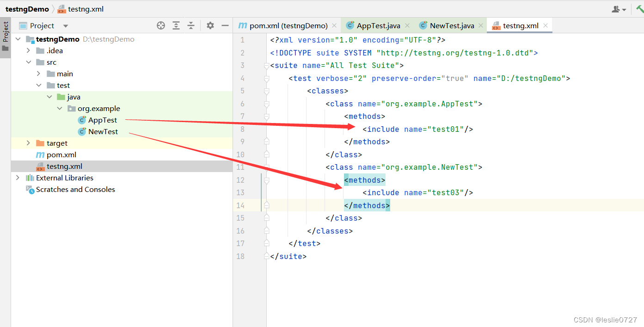Viewport: 644px width, 327px height.
Task: Close the AppTest.java editor tab
Action: (407, 25)
